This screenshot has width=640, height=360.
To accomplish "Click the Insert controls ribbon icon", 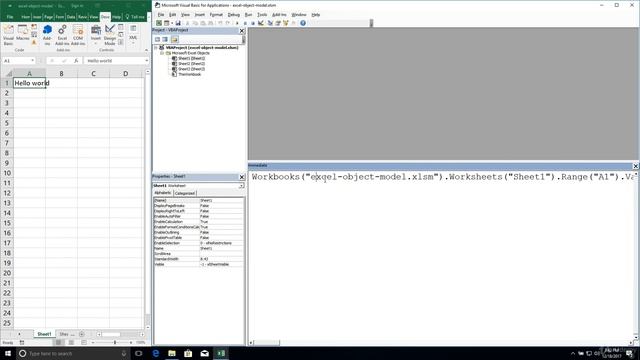I will (96, 34).
